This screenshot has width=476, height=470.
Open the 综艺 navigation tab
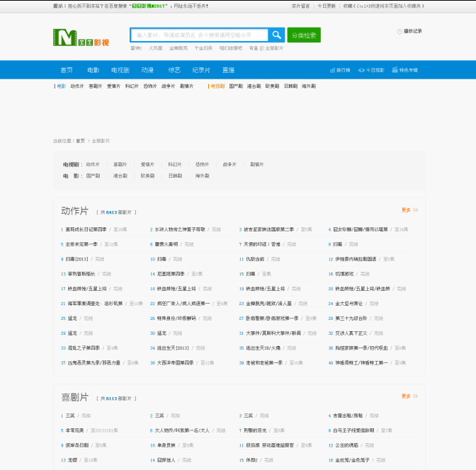point(174,70)
